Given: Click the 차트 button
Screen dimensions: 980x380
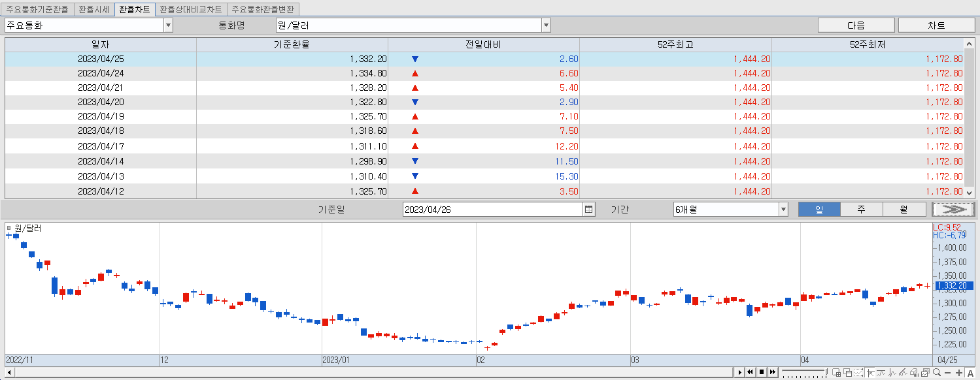Looking at the screenshot, I should (936, 25).
